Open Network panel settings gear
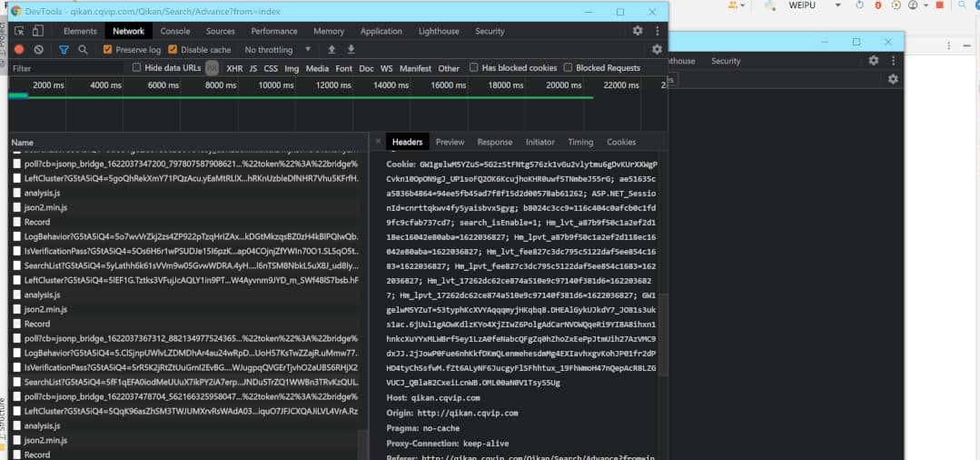The image size is (980, 460). coord(657,50)
